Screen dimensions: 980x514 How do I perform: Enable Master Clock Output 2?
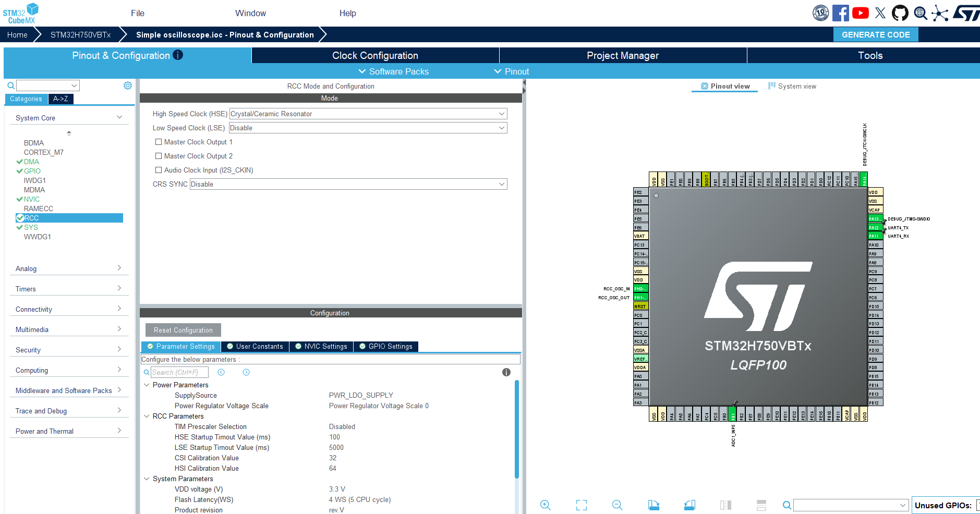(159, 156)
